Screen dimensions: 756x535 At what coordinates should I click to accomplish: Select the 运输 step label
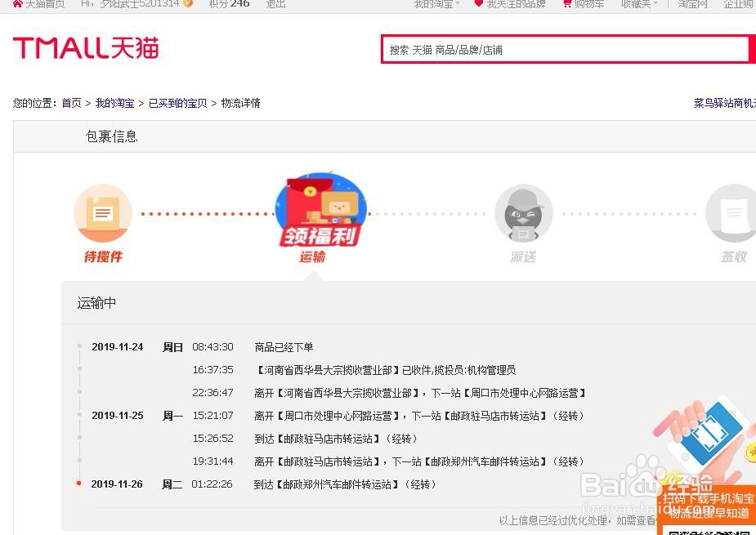pyautogui.click(x=312, y=257)
